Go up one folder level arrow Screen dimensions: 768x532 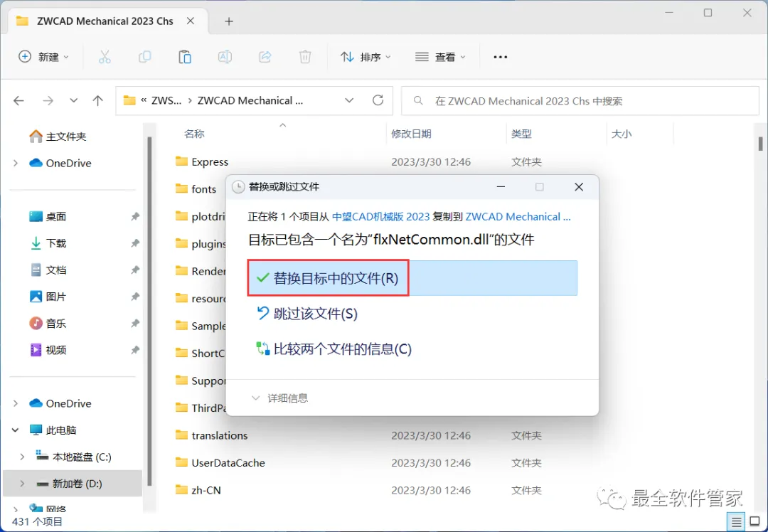tap(98, 101)
